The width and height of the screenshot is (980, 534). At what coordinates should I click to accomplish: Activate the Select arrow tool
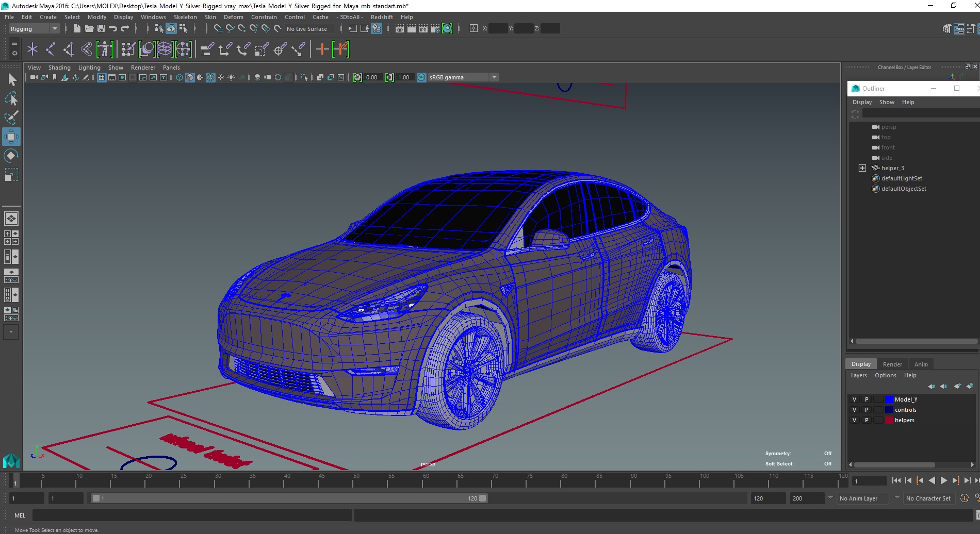(11, 79)
